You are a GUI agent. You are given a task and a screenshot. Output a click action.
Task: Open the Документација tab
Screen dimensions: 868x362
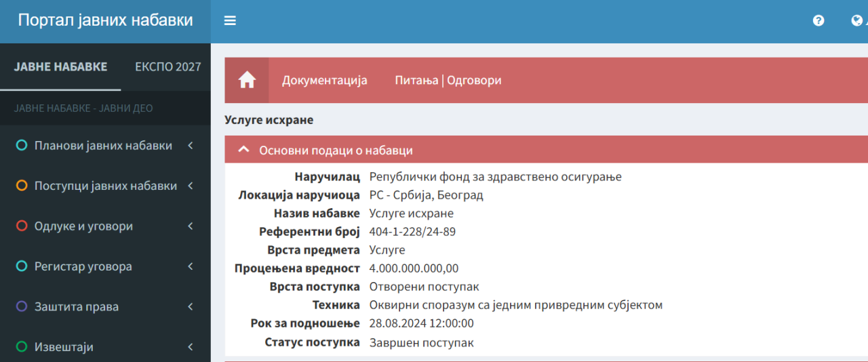[x=325, y=80]
